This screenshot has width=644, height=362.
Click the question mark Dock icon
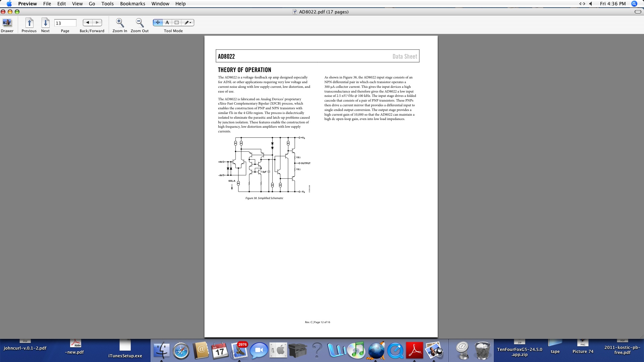click(x=317, y=351)
